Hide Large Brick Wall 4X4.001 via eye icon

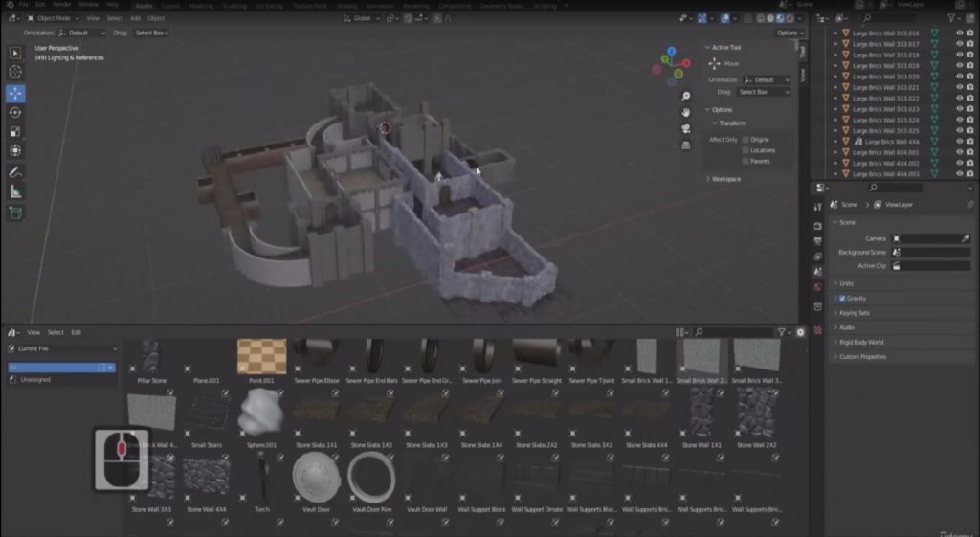959,152
